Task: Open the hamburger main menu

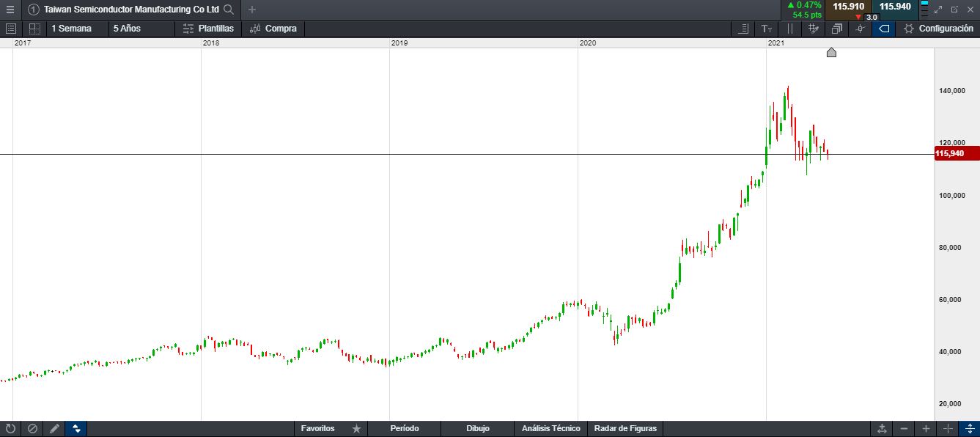Action: coord(10,10)
